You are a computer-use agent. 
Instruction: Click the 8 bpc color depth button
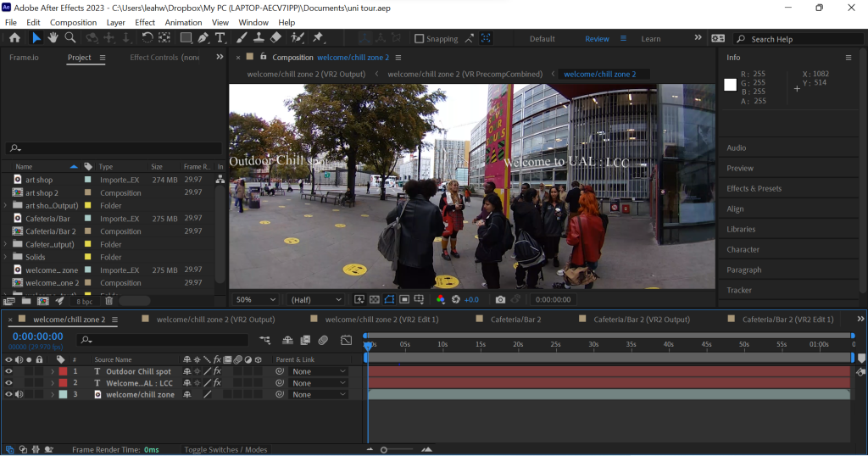click(x=85, y=302)
